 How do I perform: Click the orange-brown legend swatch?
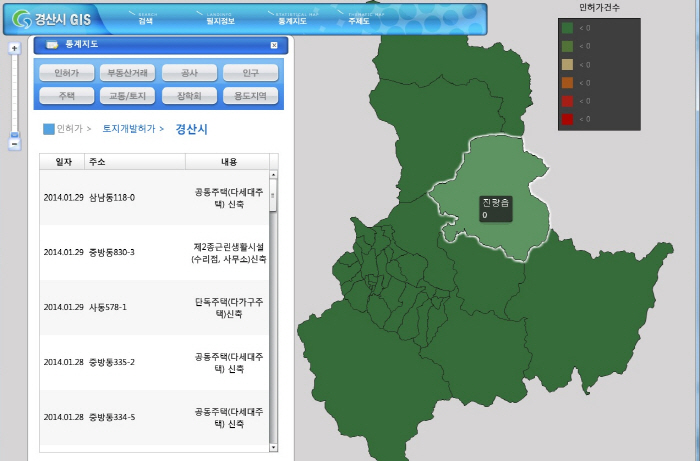567,83
